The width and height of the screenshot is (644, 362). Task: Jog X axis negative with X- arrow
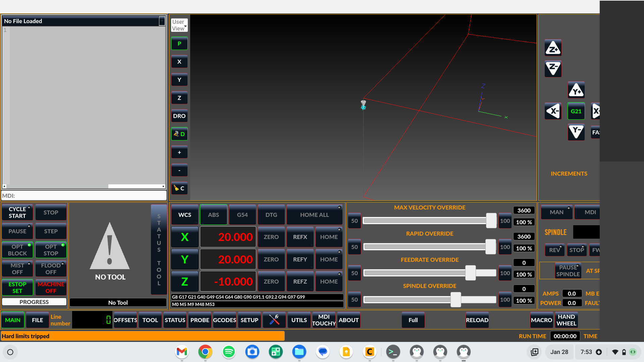[x=553, y=111]
